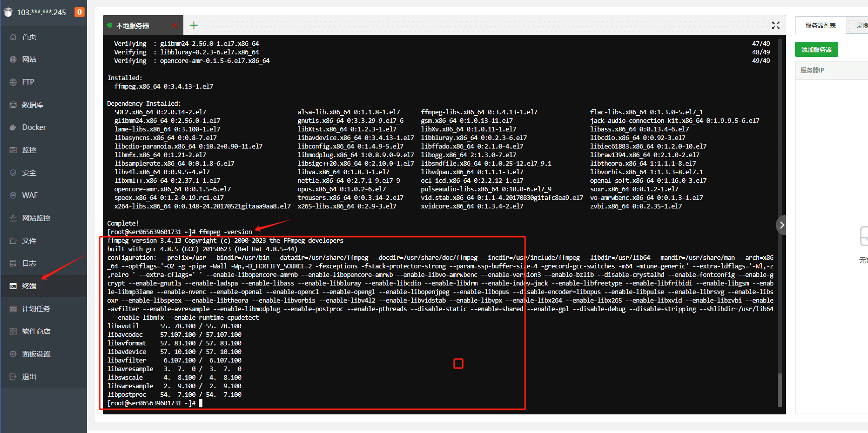Image resolution: width=868 pixels, height=433 pixels.
Task: Click the 'ffmpeg.x86_64 0:3.4.13-1.el7' line
Action: coord(164,87)
